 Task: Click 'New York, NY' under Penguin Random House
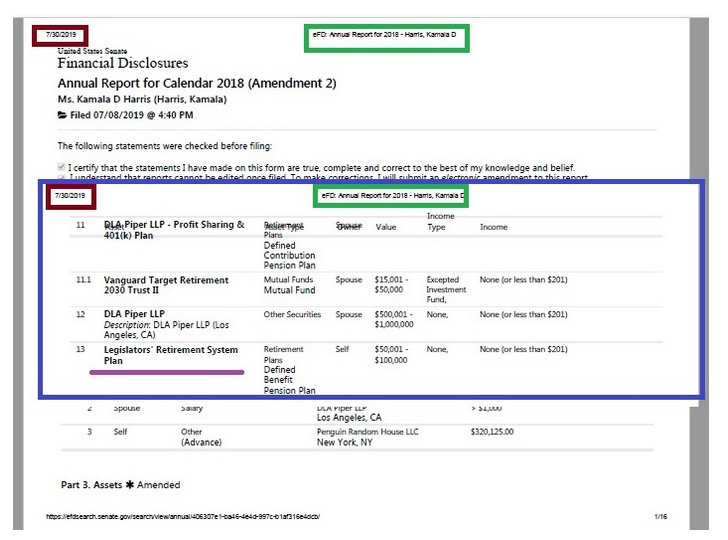pos(344,442)
